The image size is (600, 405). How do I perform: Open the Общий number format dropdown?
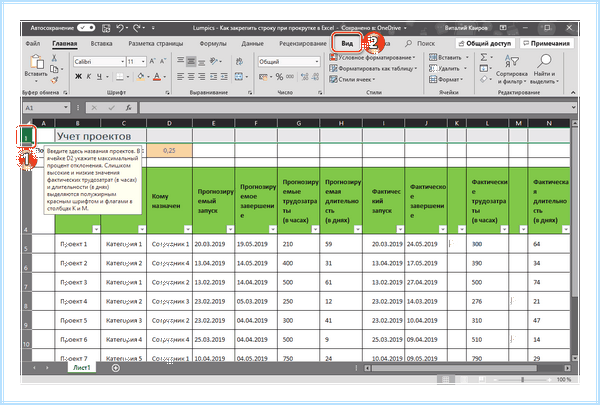tap(317, 62)
